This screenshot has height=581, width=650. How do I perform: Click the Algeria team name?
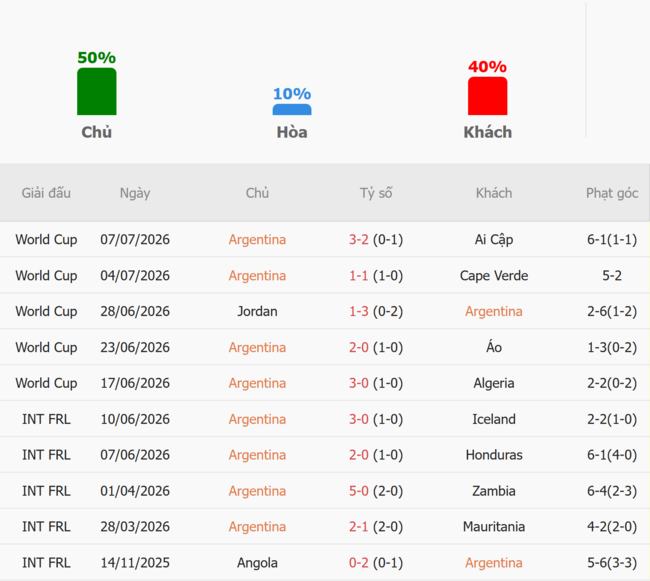pyautogui.click(x=494, y=383)
